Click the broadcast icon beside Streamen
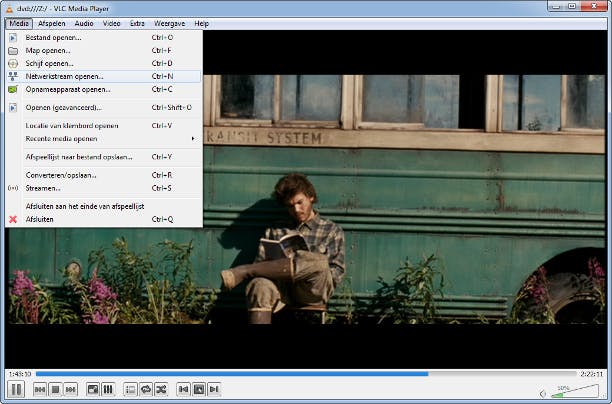Screen dimensions: 612x404 pyautogui.click(x=13, y=188)
